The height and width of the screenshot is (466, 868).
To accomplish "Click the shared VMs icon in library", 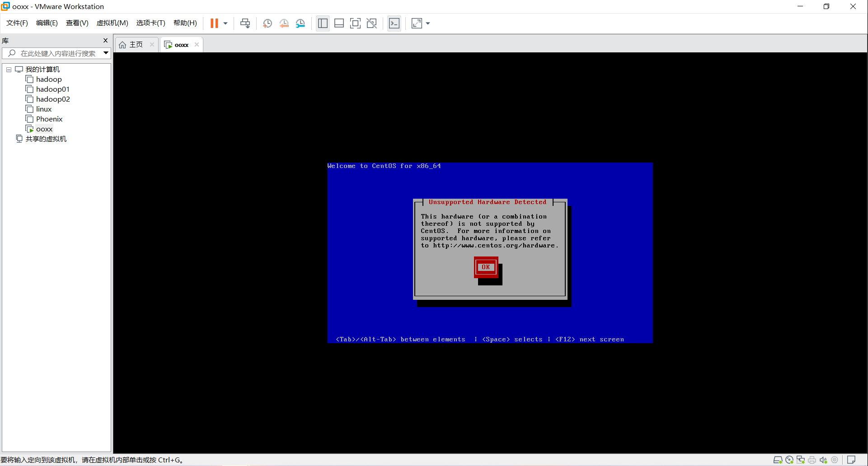I will (x=19, y=139).
